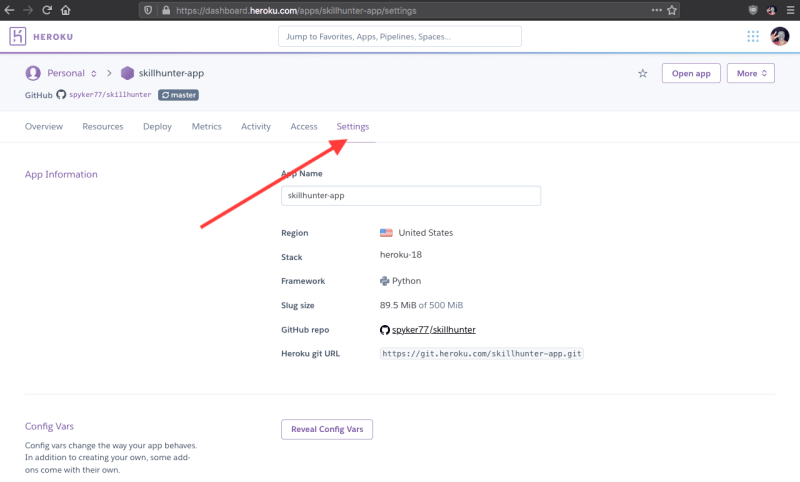Viewport: 800px width, 482px height.
Task: Click the heroku-18 stack value
Action: click(401, 255)
